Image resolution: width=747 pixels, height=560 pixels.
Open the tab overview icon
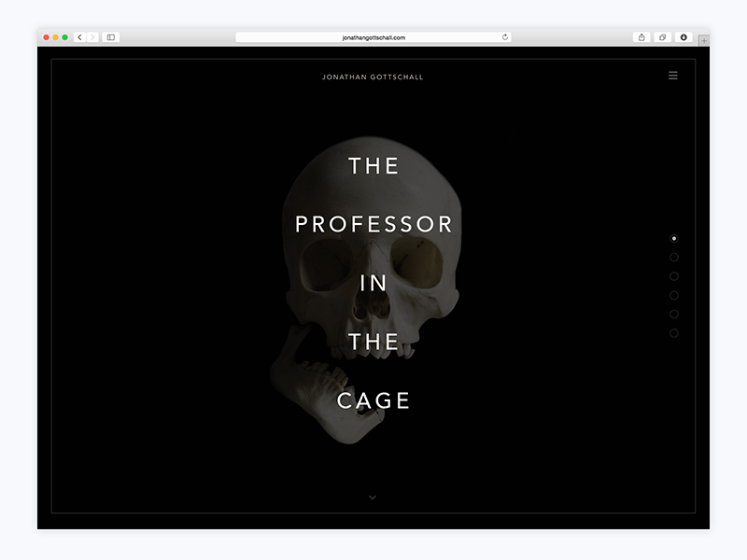tap(663, 37)
